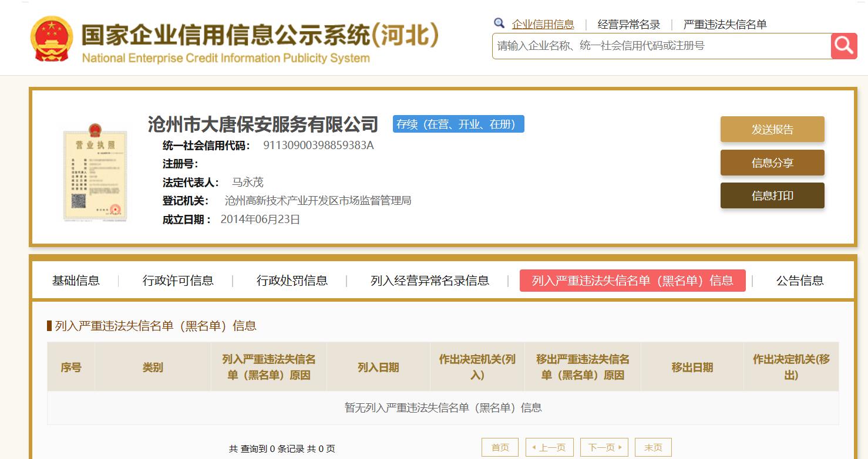
Task: Click the site title 国家企业信用信息公示系统(河北)
Action: [260, 36]
